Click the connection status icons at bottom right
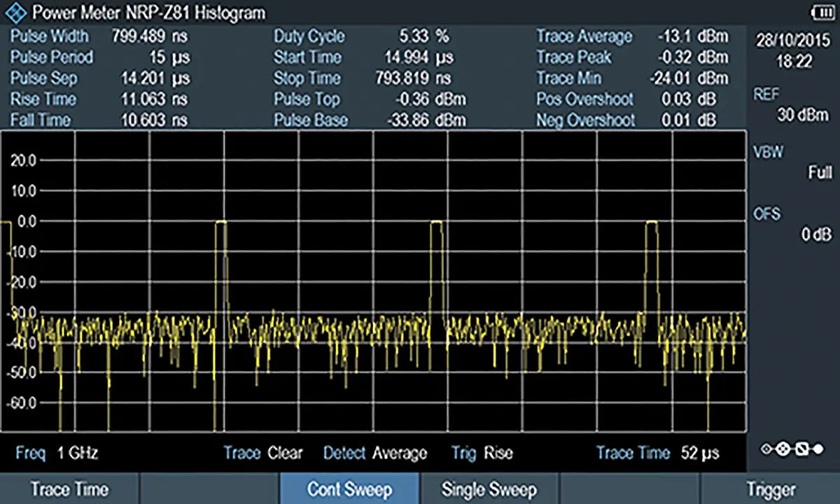This screenshot has width=840, height=504. (x=793, y=449)
